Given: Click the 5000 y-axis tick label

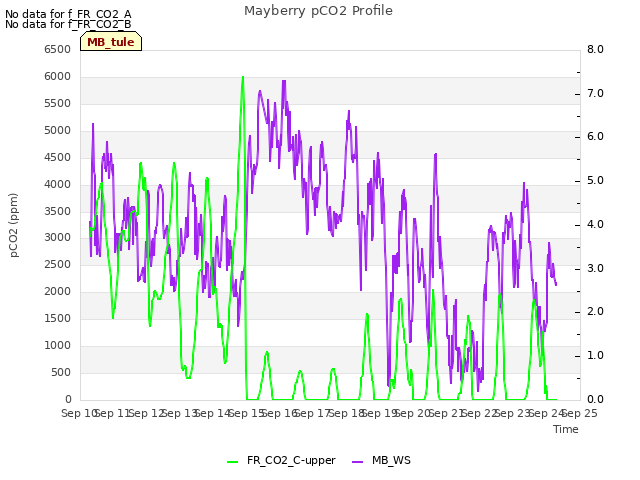Looking at the screenshot, I should pyautogui.click(x=58, y=130).
